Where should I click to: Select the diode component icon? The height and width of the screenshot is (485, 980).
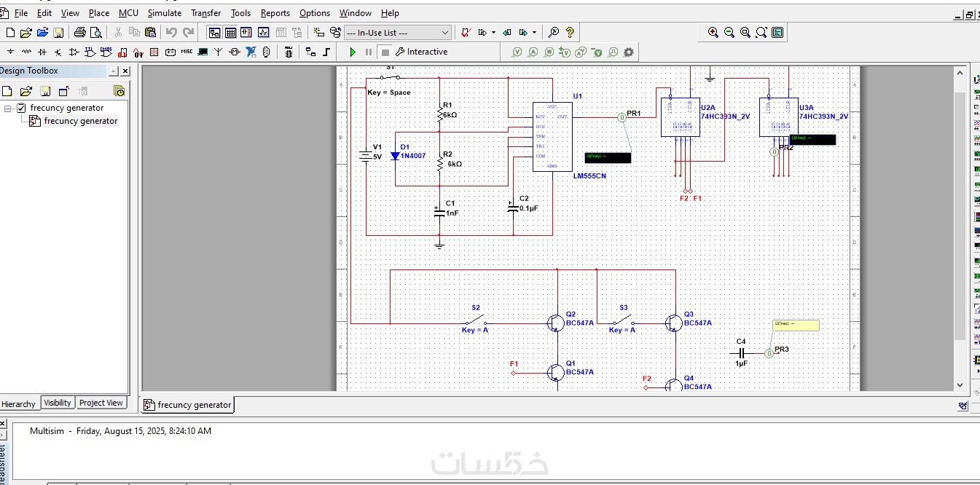tap(42, 52)
